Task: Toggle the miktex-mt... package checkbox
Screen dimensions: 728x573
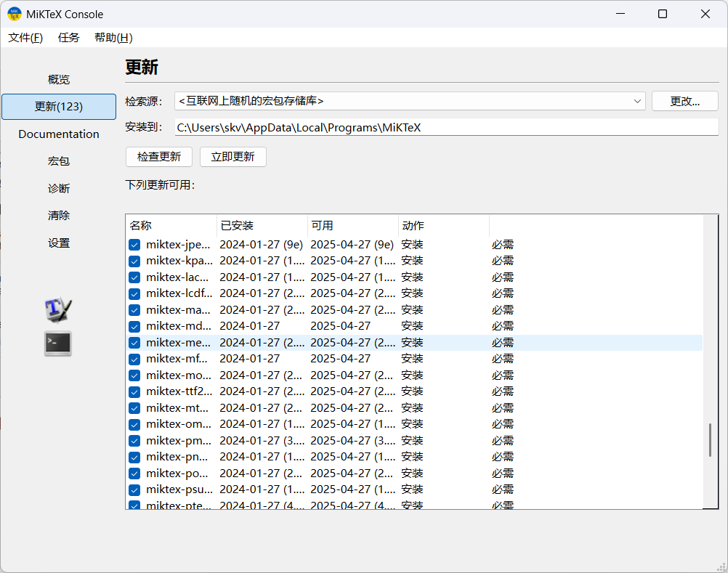Action: pos(134,408)
